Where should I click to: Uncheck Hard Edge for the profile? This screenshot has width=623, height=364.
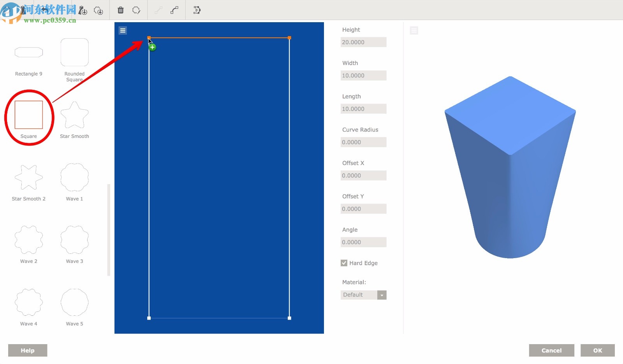click(344, 263)
